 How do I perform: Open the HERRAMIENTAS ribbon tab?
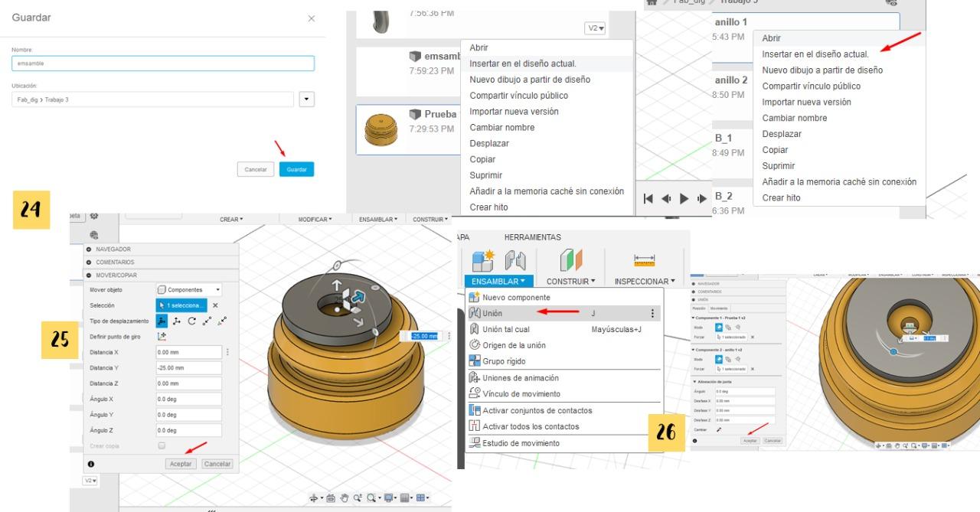(532, 237)
